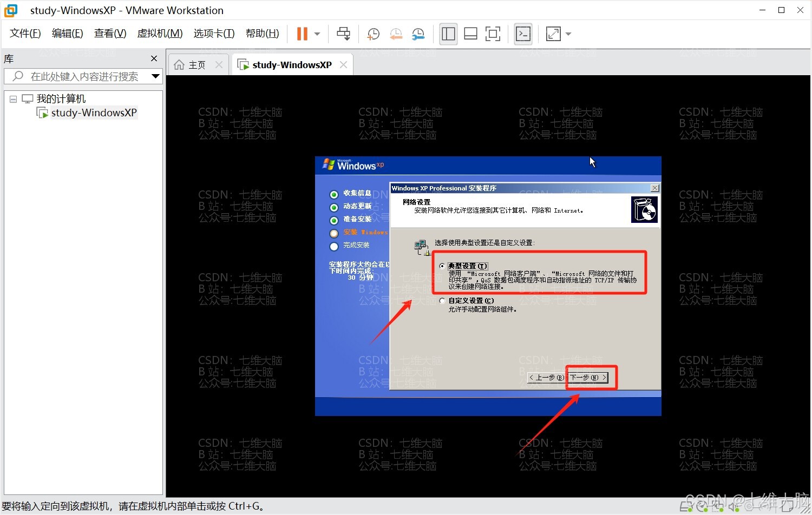Viewport: 812px width, 515px height.
Task: Toggle the library sidebar view icon
Action: [x=448, y=34]
